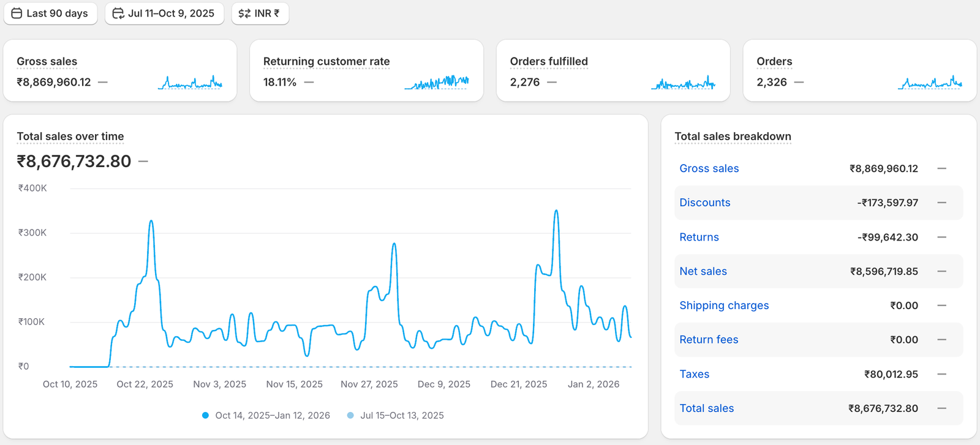The height and width of the screenshot is (445, 980).
Task: Click the Orders card sparkline chart
Action: pos(930,83)
